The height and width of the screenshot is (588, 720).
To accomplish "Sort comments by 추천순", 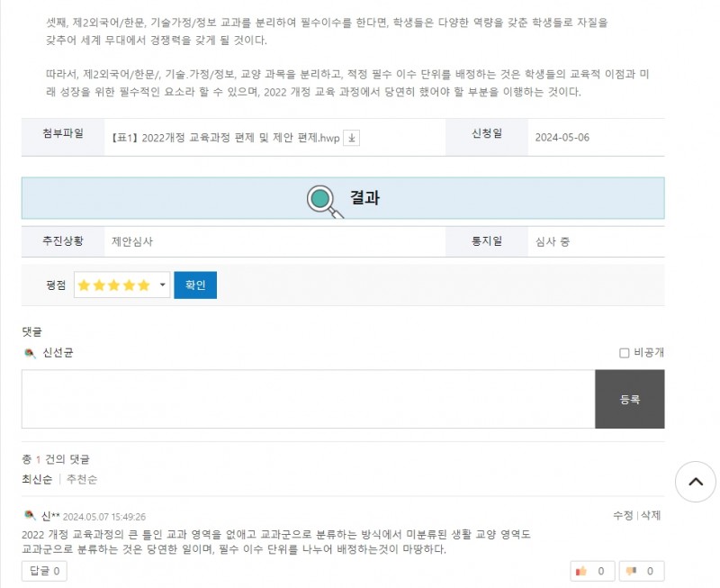I will (x=82, y=479).
